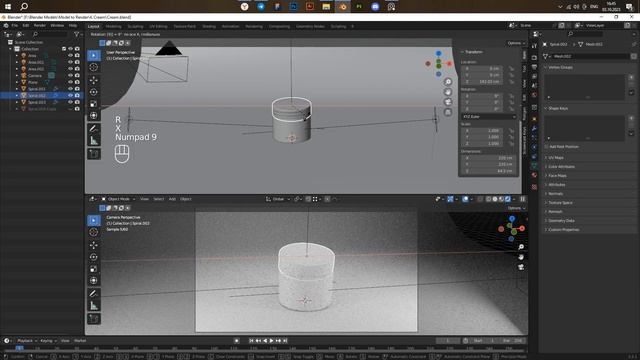This screenshot has width=640, height=360.
Task: Select the Rotate tool in the upper viewport toolbar
Action: point(94,92)
